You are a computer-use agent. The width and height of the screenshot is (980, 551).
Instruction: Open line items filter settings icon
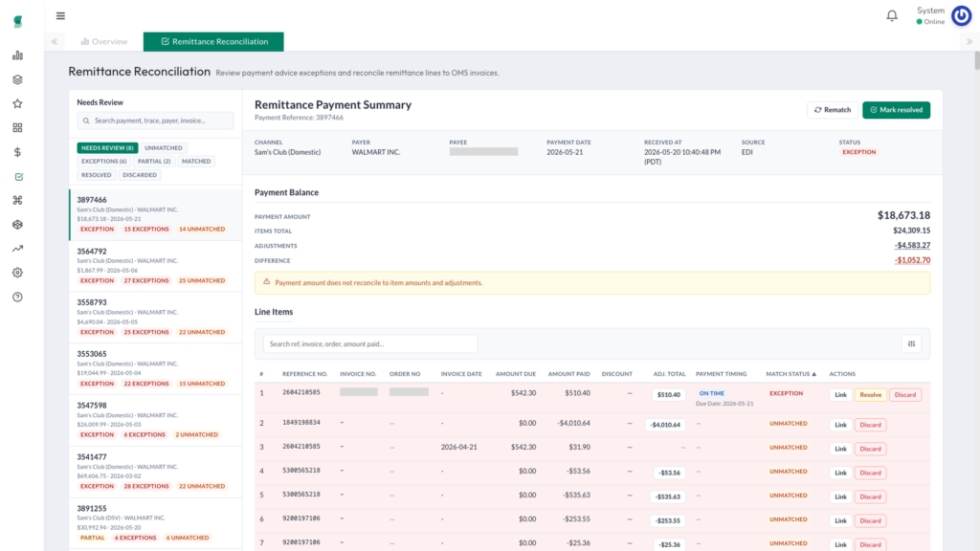pyautogui.click(x=911, y=343)
